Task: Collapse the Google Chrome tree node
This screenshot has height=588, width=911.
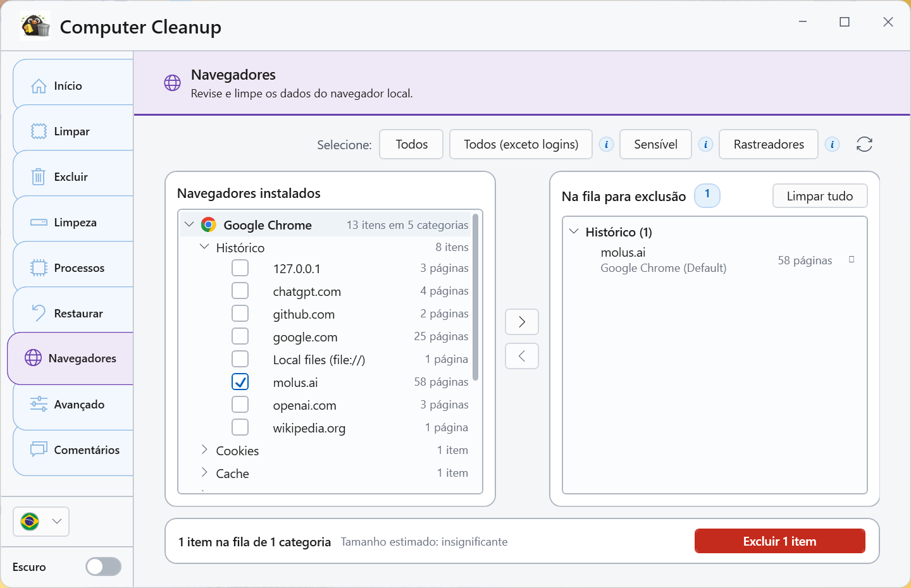Action: tap(189, 224)
